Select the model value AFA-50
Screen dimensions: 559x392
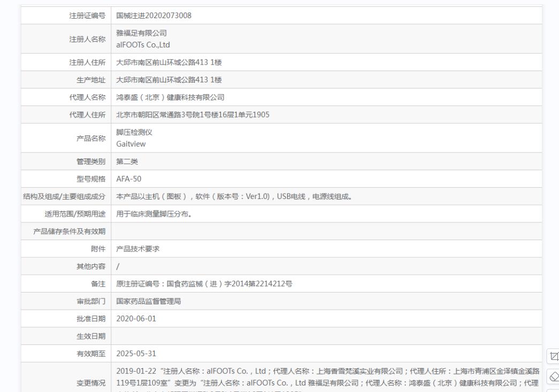(129, 179)
